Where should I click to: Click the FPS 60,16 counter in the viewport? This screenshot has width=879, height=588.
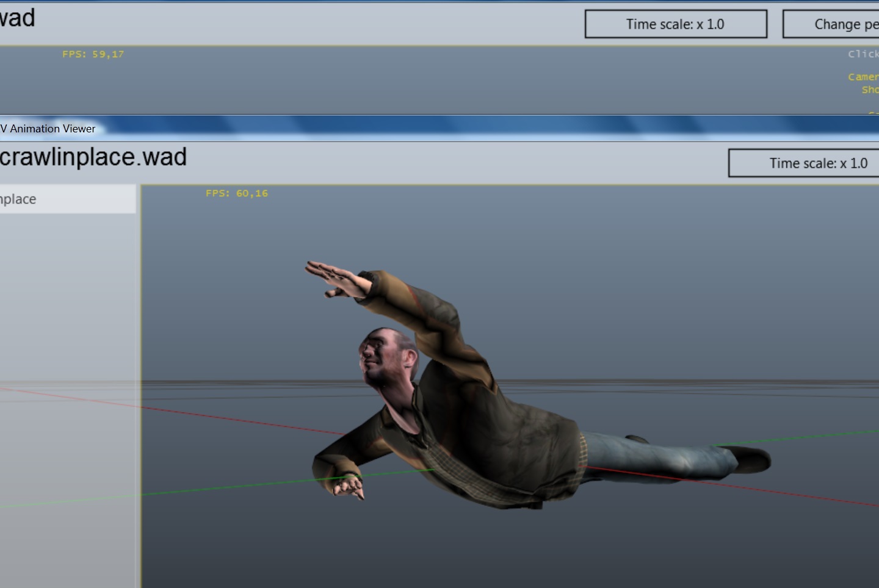(236, 193)
